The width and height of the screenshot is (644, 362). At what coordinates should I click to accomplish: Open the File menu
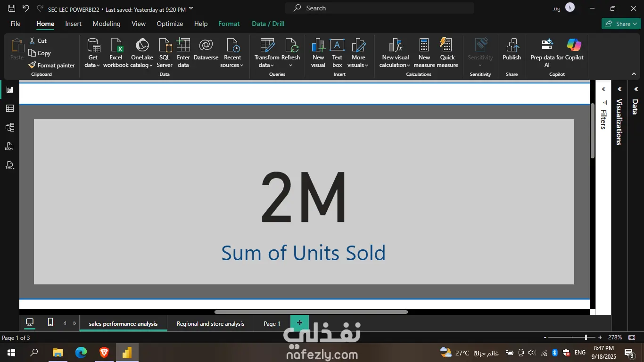tap(16, 24)
